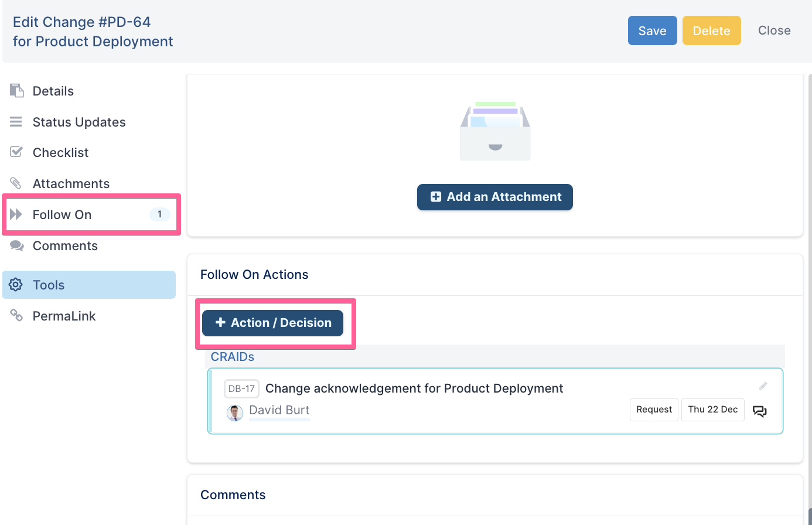Save the change PD-64

652,30
